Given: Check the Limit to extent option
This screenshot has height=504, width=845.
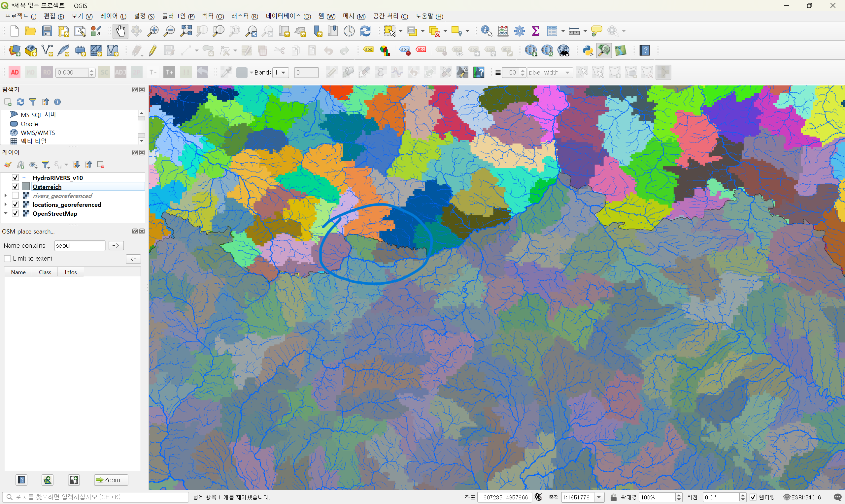Looking at the screenshot, I should [8, 259].
